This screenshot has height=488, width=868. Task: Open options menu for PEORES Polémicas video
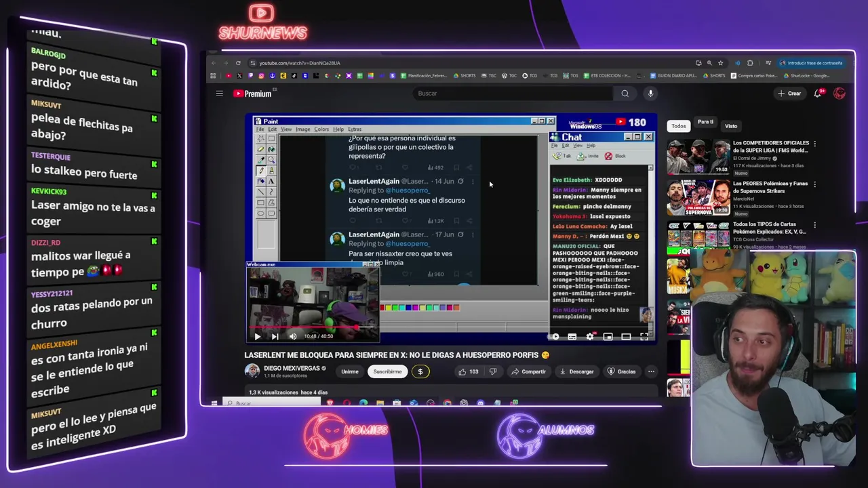(x=814, y=184)
